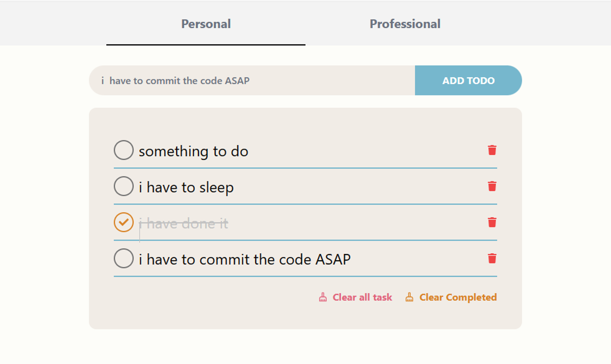Click the broom icon beside Clear Completed
This screenshot has height=364, width=611.
[x=409, y=297]
